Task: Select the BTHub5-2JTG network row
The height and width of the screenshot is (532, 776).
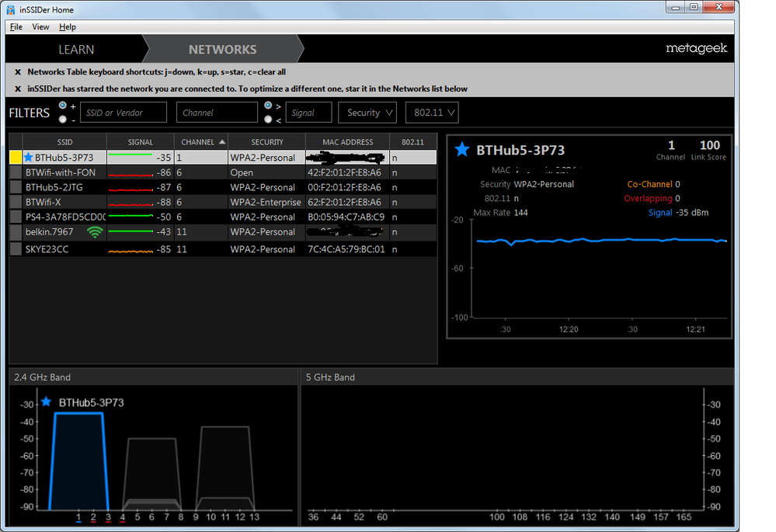Action: pos(223,187)
